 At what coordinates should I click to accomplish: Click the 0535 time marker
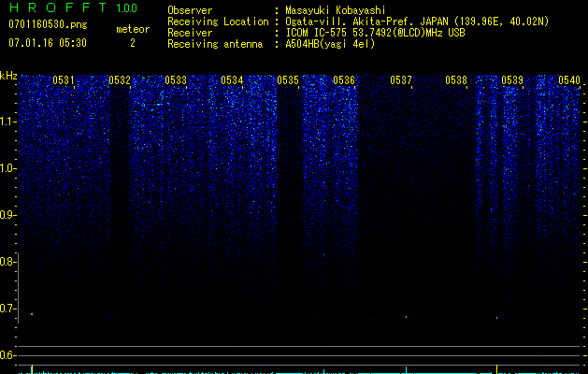pyautogui.click(x=288, y=80)
